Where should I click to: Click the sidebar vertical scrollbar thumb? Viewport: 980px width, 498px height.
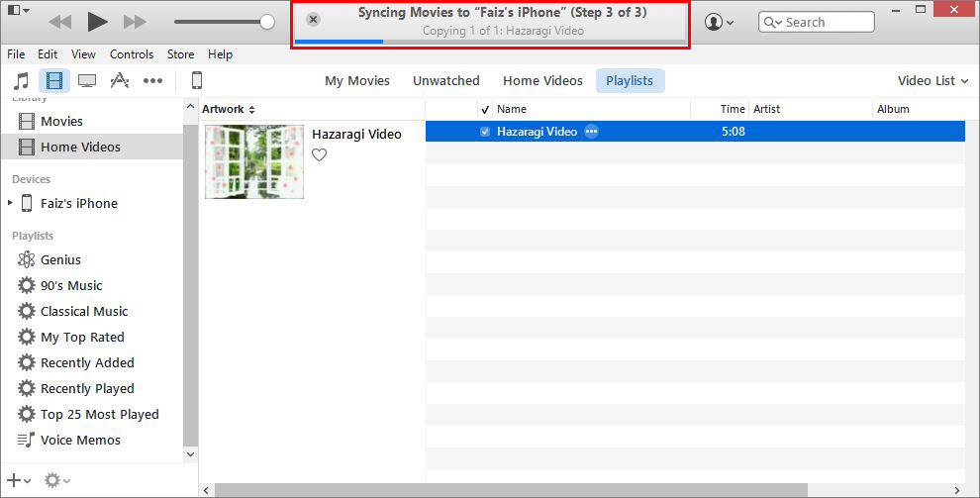point(191,284)
